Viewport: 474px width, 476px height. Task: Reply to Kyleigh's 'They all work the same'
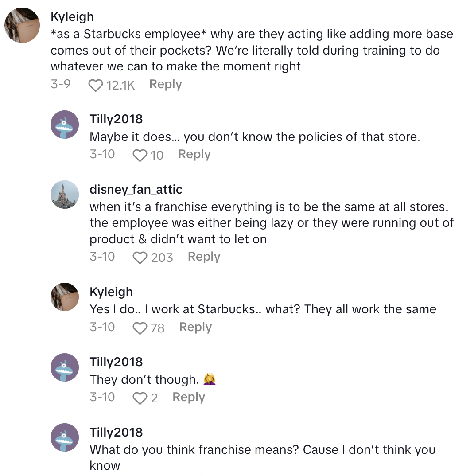[195, 327]
